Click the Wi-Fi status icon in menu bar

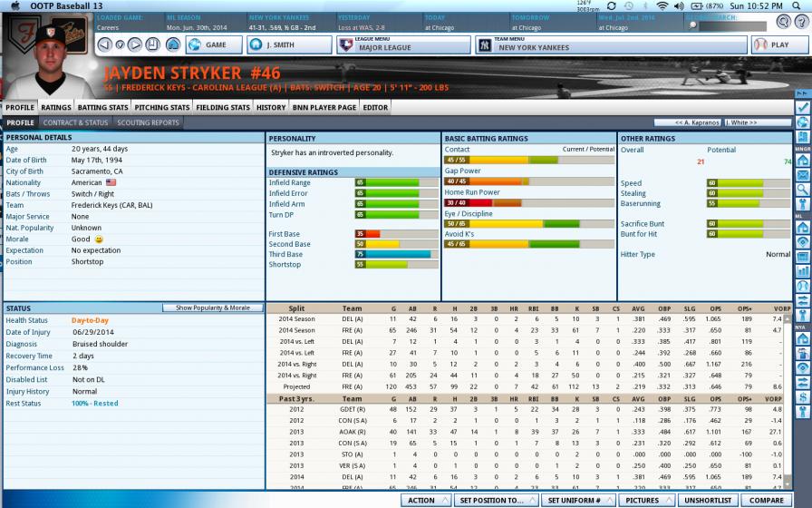pyautogui.click(x=662, y=5)
